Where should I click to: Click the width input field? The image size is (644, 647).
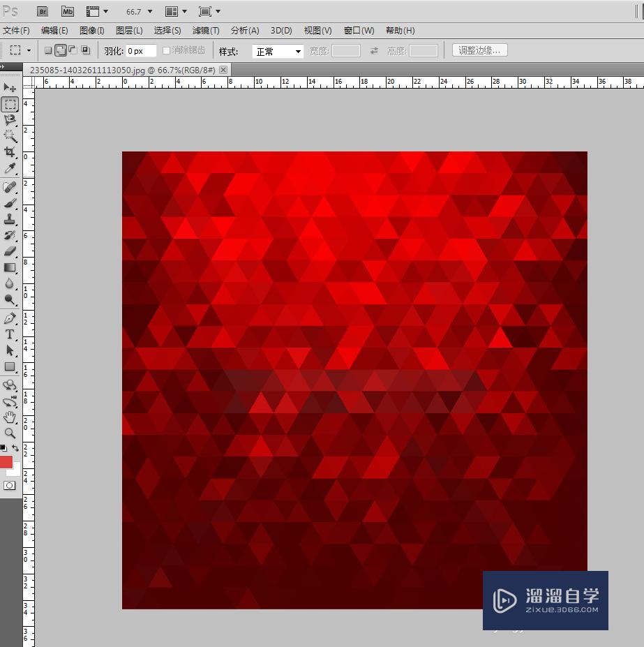coord(346,51)
